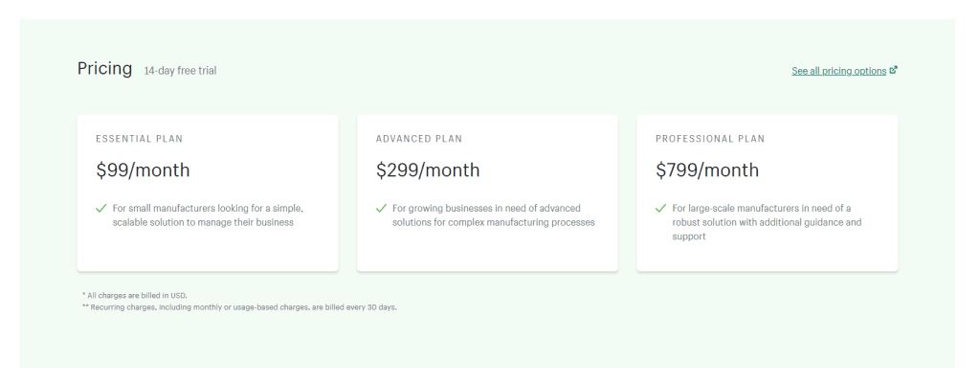980x384 pixels.
Task: Click the $799/month price
Action: pyautogui.click(x=707, y=170)
